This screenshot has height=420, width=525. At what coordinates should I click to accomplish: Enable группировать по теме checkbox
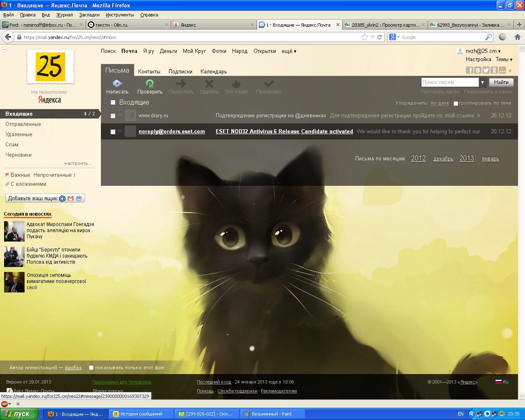pyautogui.click(x=456, y=103)
